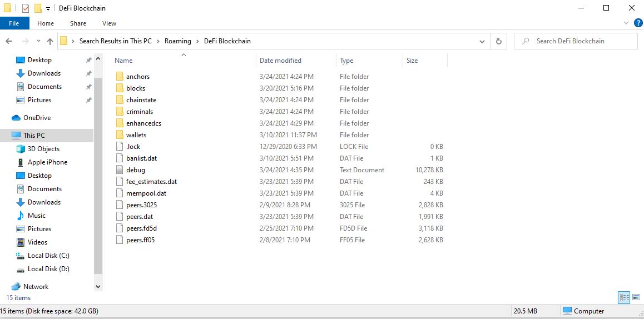
Task: Click the Network icon in sidebar
Action: pyautogui.click(x=16, y=287)
